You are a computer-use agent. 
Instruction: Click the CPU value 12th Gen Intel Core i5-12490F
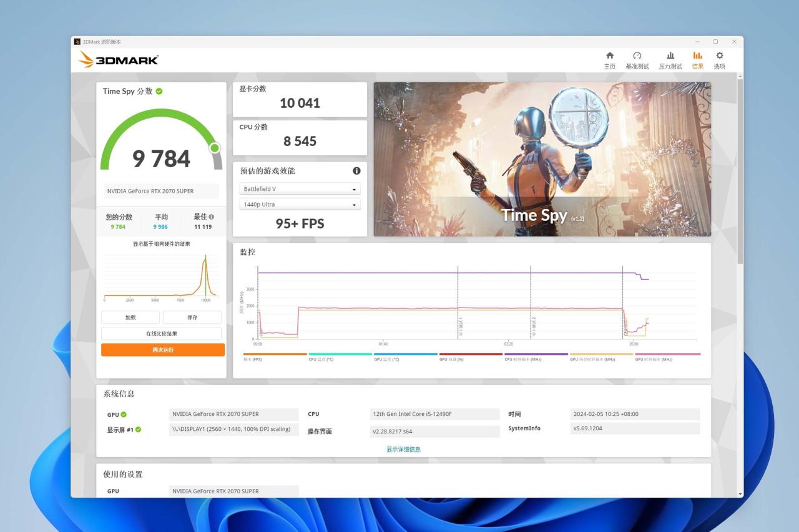(435, 414)
